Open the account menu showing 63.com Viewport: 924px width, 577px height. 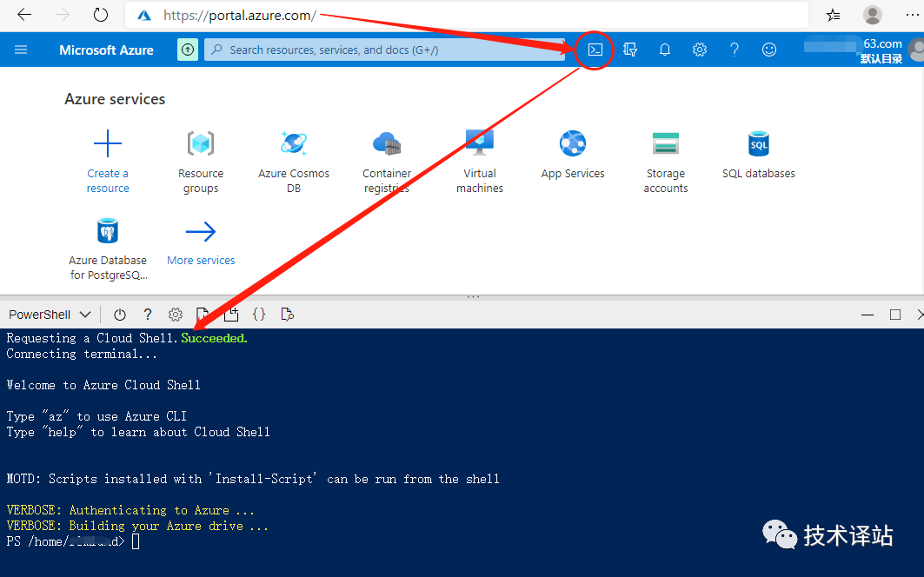(x=862, y=50)
